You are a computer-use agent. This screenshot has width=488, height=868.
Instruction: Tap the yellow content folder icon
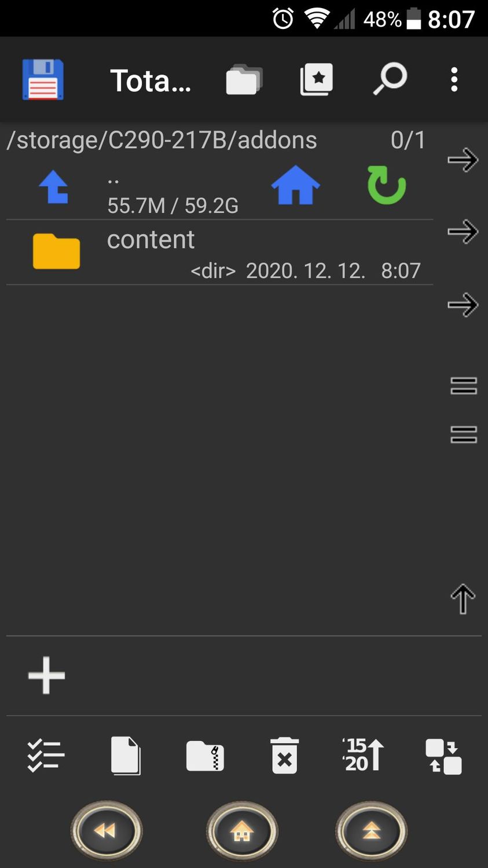(56, 252)
